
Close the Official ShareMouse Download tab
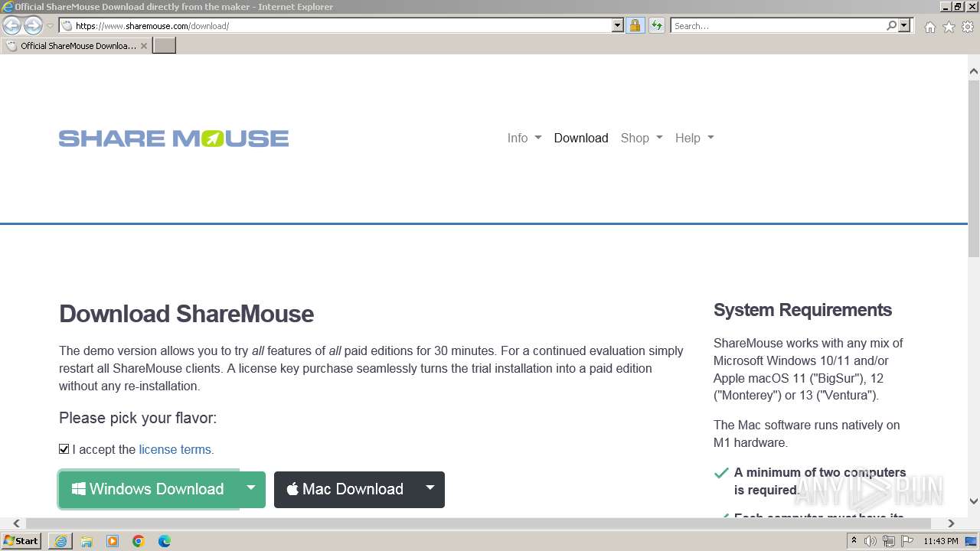pos(144,46)
